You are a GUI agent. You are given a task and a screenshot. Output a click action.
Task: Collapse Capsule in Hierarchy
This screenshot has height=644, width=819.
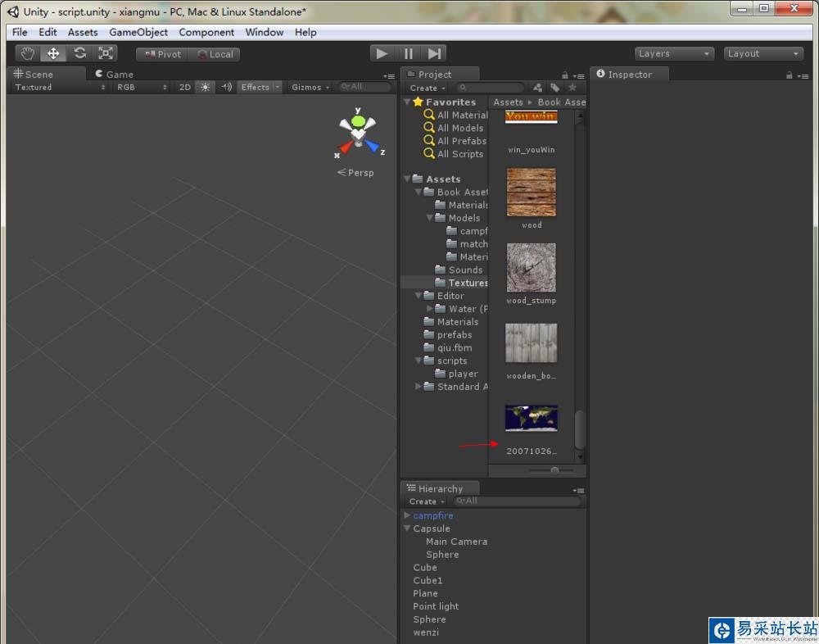[407, 528]
